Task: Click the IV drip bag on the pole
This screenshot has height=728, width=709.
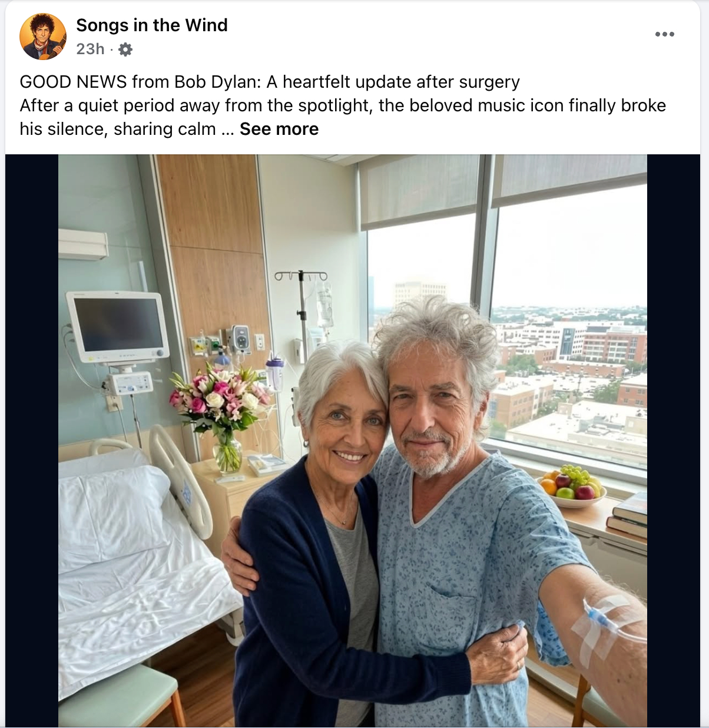Action: point(324,303)
